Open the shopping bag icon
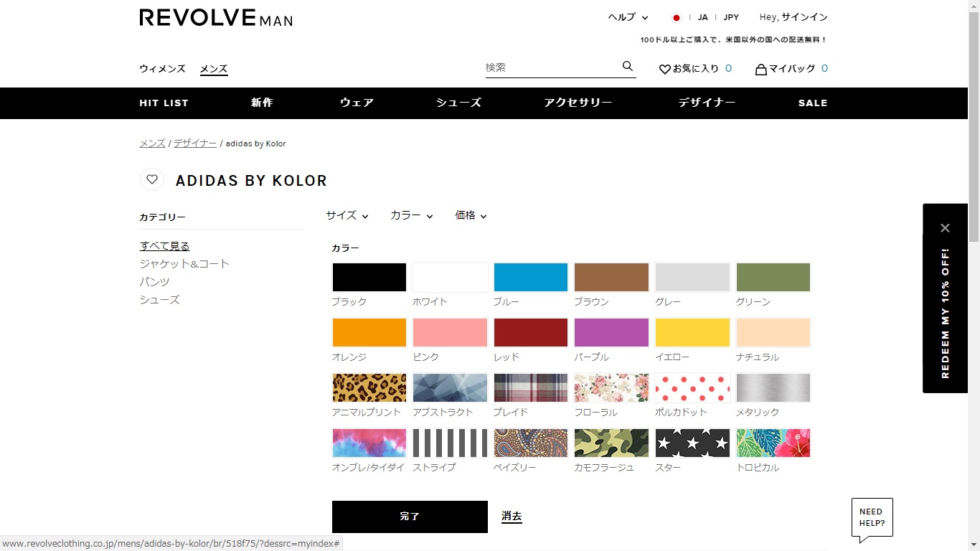This screenshot has width=980, height=551. click(x=761, y=69)
